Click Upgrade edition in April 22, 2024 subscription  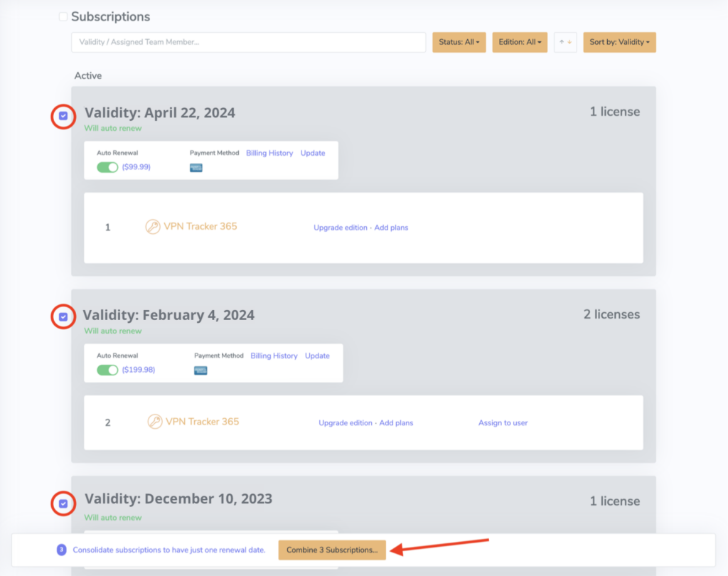point(341,228)
